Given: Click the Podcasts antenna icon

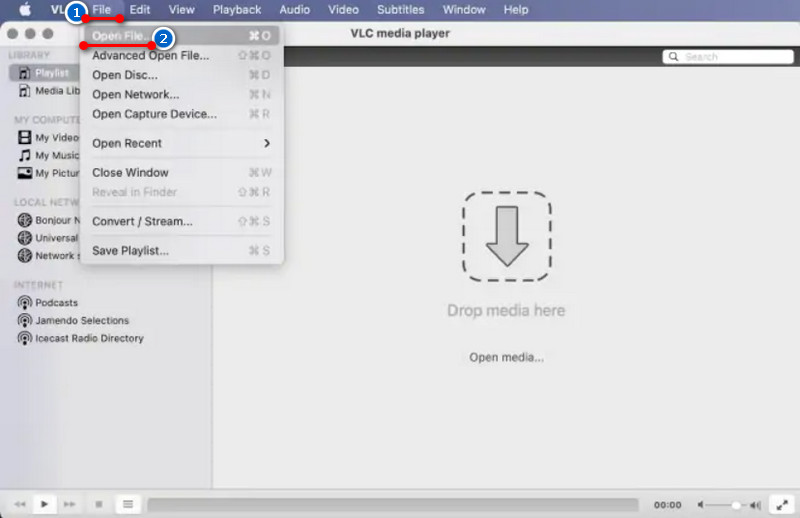Looking at the screenshot, I should click(24, 303).
